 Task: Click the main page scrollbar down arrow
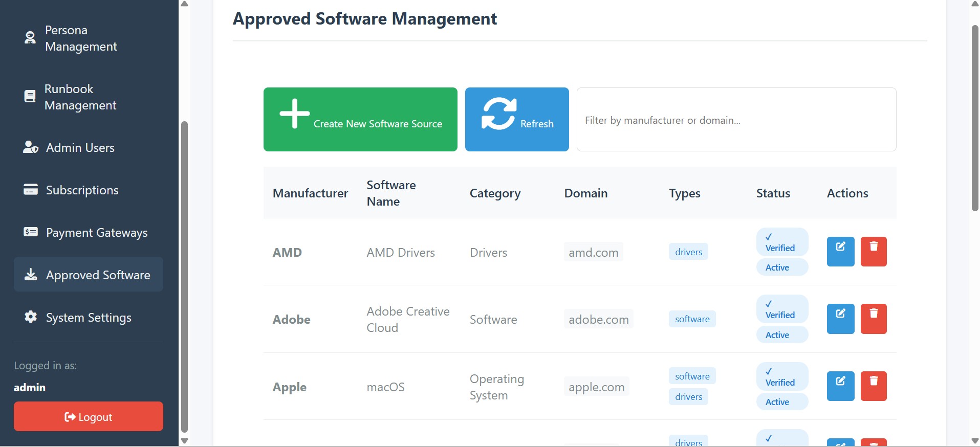click(975, 441)
